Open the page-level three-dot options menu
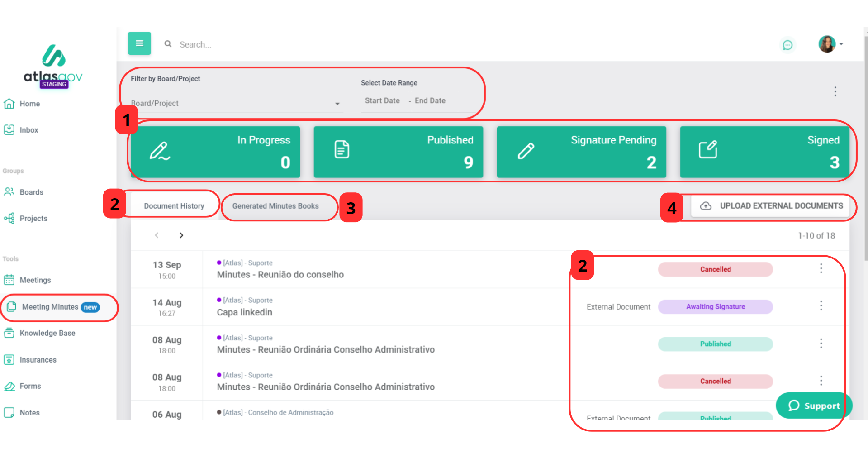This screenshot has height=463, width=868. [835, 91]
